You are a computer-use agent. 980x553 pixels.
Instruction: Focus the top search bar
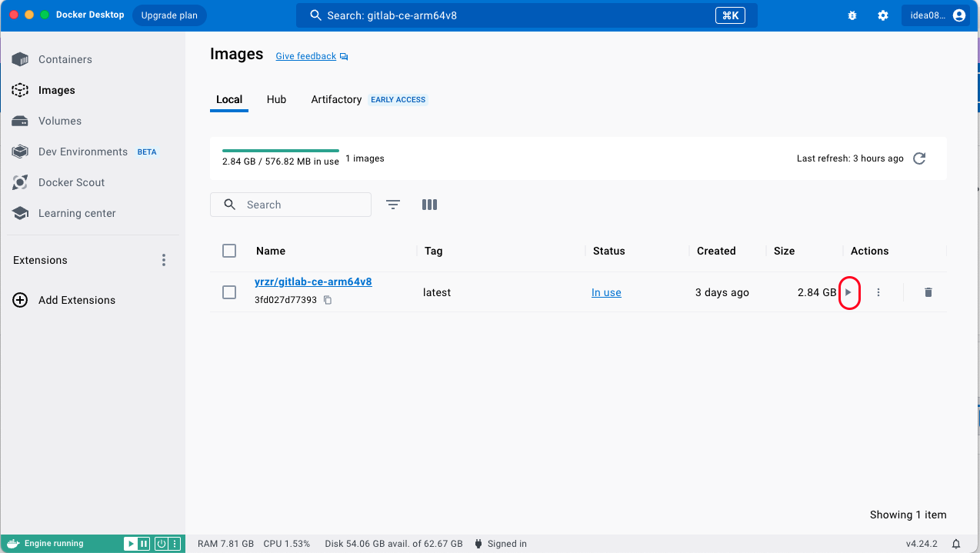[527, 15]
